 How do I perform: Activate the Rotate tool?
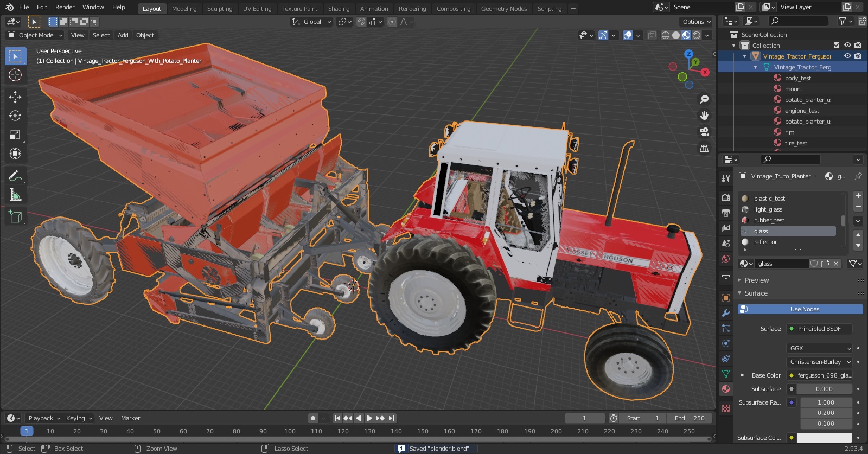(x=15, y=116)
